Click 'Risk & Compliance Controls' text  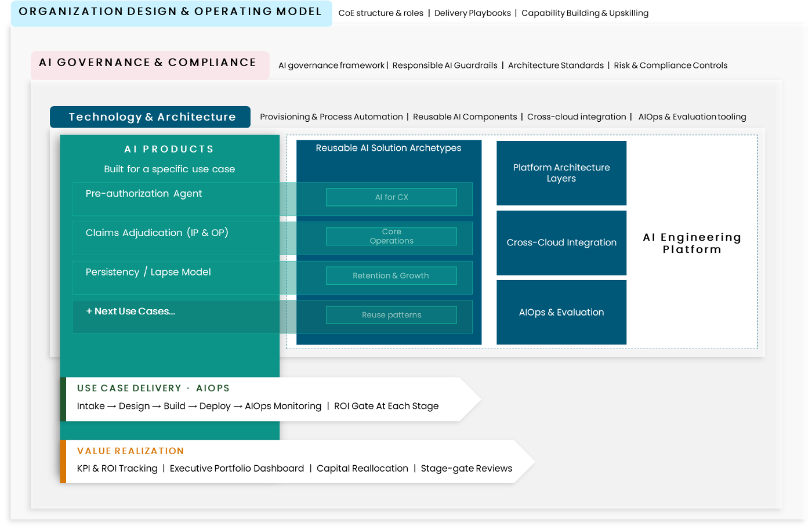670,66
